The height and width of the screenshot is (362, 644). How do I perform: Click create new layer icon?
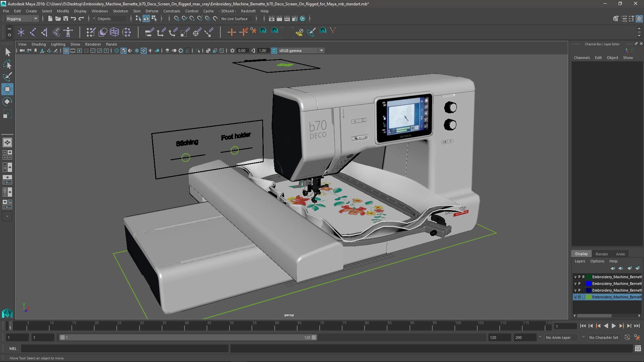[630, 268]
